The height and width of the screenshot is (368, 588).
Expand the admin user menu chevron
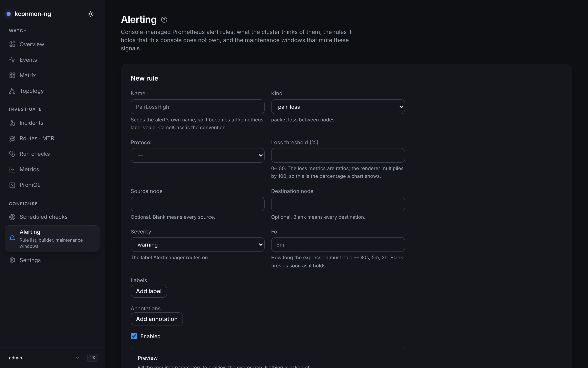77,358
